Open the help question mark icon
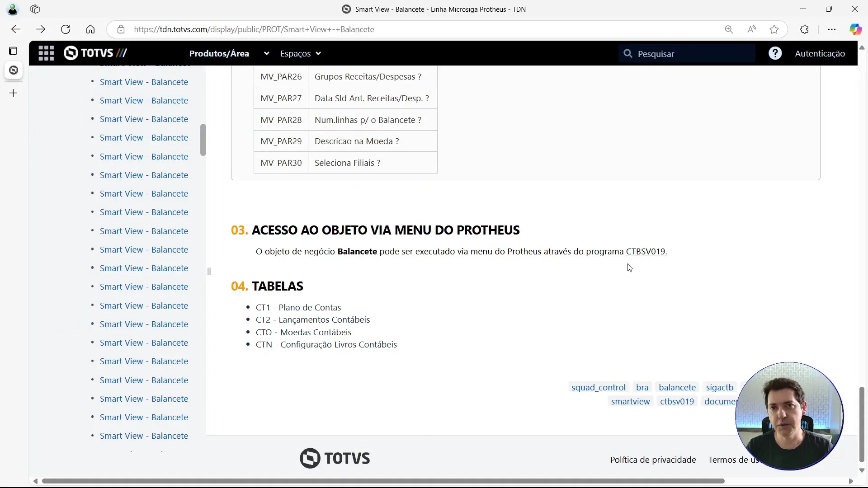 click(775, 53)
